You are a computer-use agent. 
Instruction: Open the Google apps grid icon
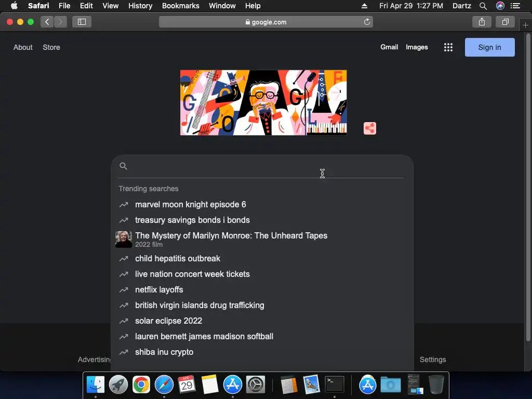coord(448,47)
